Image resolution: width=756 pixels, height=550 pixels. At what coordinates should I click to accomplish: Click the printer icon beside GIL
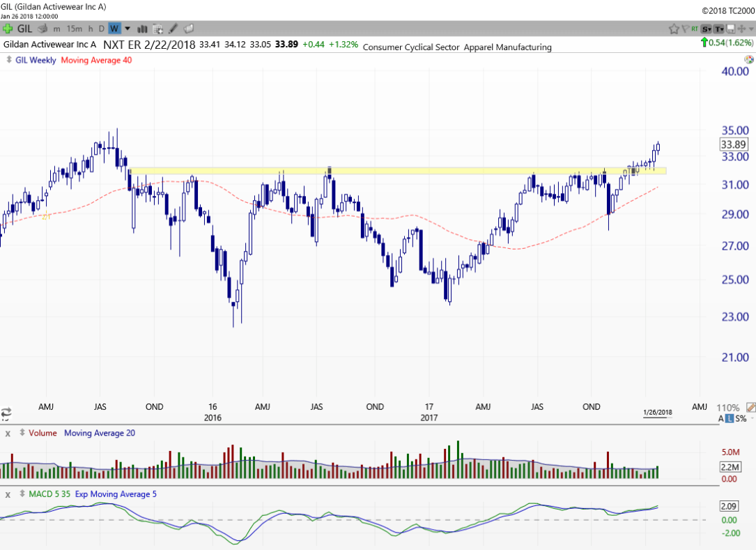click(x=43, y=29)
